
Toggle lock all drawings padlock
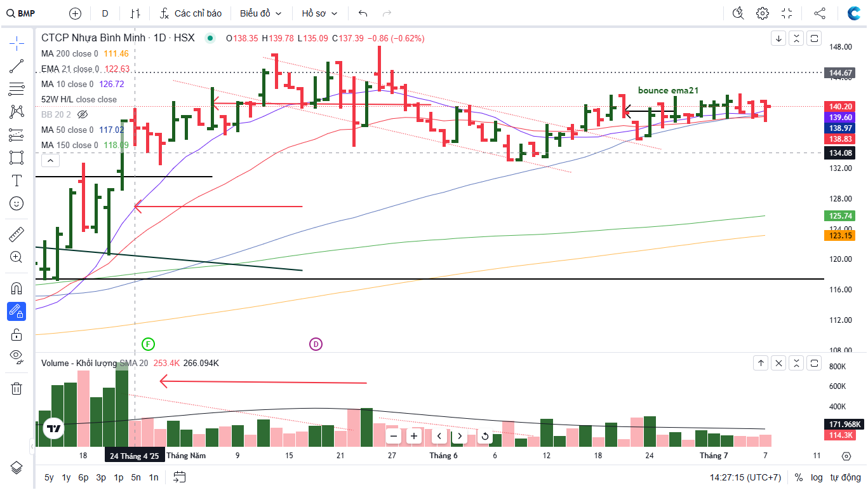click(17, 334)
